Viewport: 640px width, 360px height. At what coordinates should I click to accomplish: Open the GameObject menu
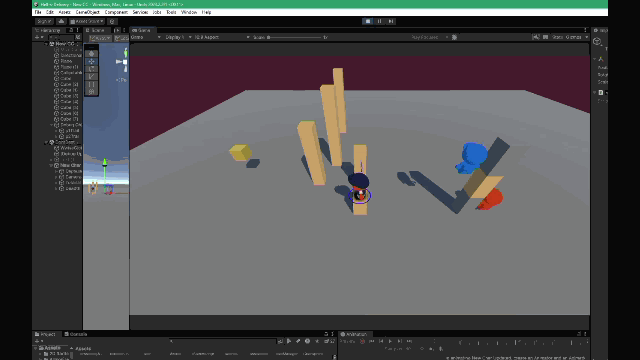(87, 12)
